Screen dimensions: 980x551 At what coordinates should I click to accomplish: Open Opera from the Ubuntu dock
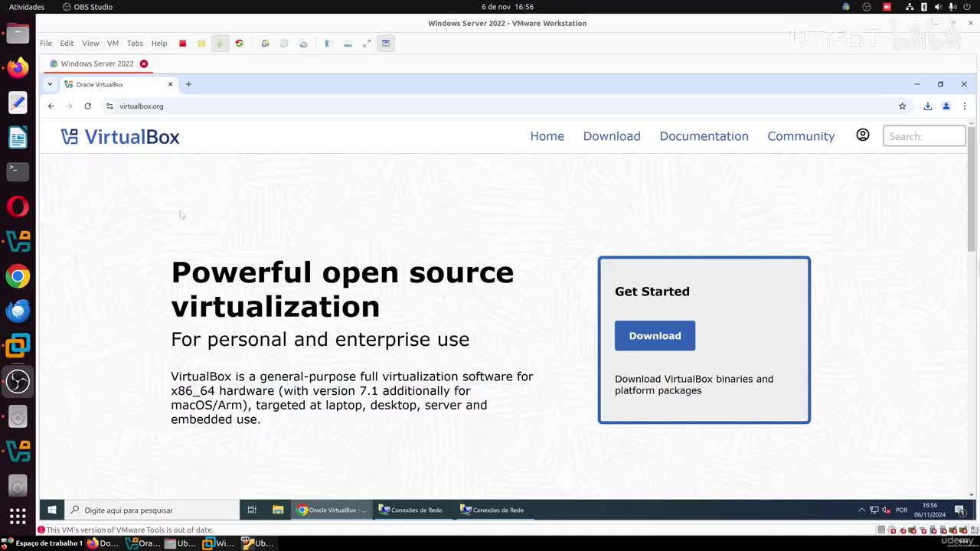coord(18,207)
